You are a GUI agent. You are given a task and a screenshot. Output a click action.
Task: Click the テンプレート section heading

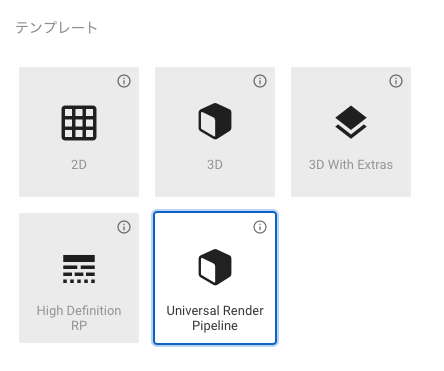click(x=56, y=28)
